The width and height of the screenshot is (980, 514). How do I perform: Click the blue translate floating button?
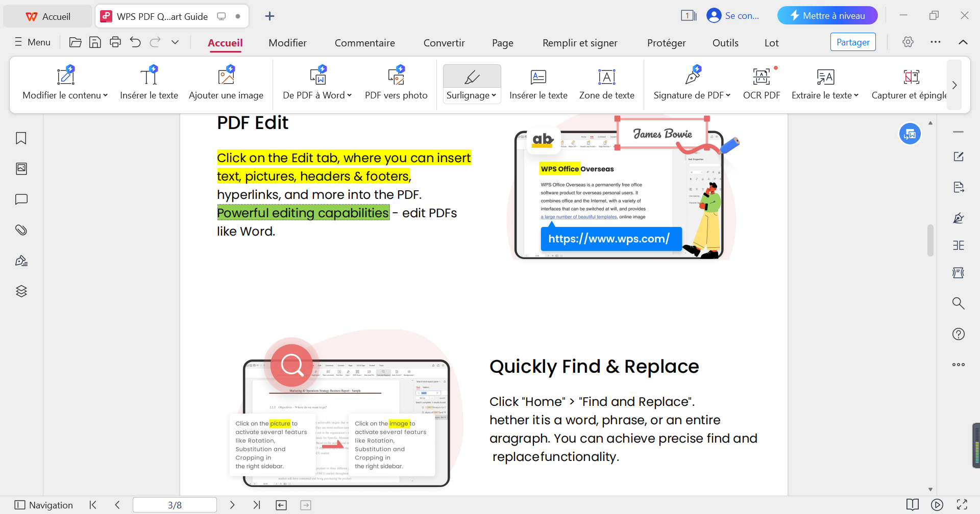(910, 134)
